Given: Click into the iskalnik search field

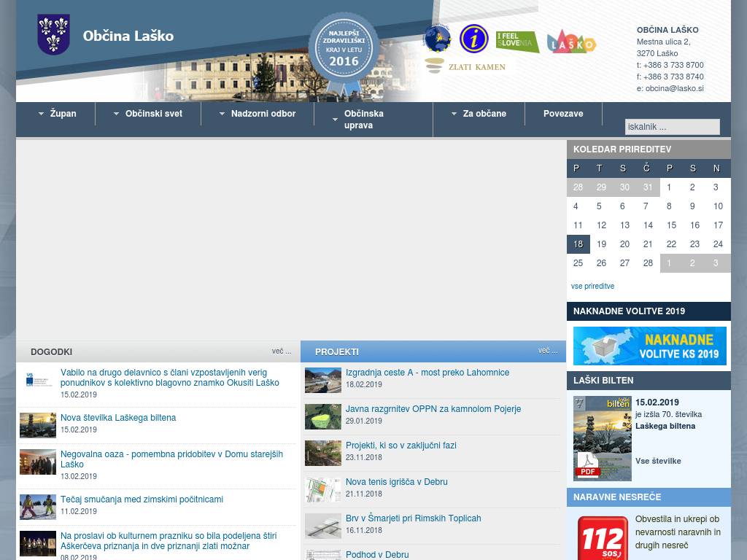Looking at the screenshot, I should [x=672, y=127].
